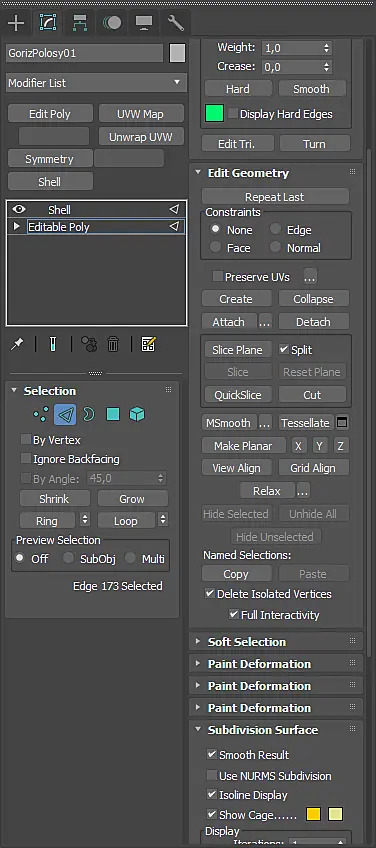Open the orange Show Cage color swatch

[313, 814]
